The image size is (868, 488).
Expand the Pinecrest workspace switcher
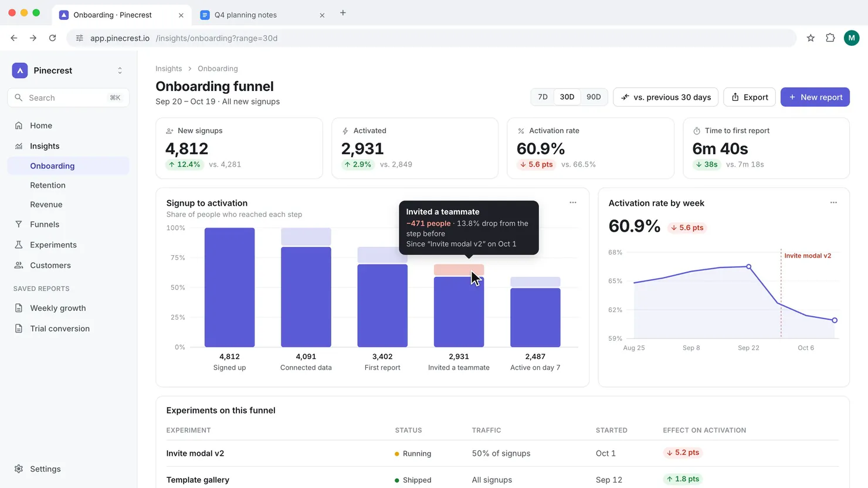click(120, 70)
